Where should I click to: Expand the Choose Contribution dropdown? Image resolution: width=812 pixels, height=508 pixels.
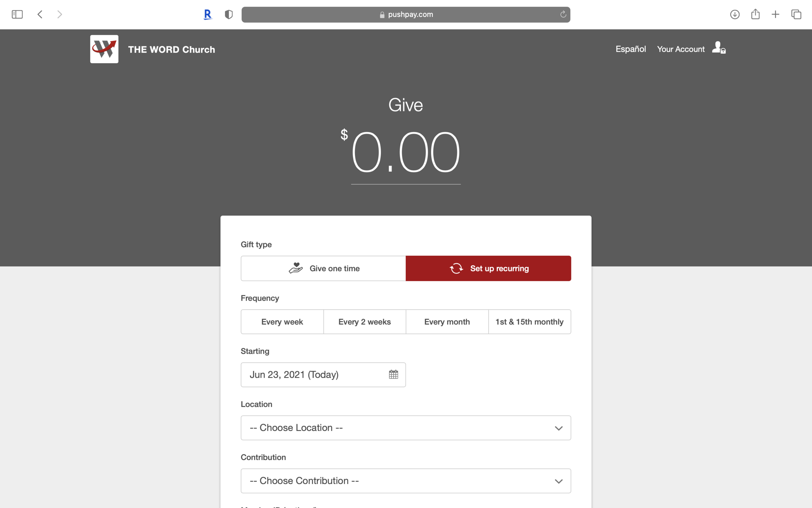(x=405, y=481)
